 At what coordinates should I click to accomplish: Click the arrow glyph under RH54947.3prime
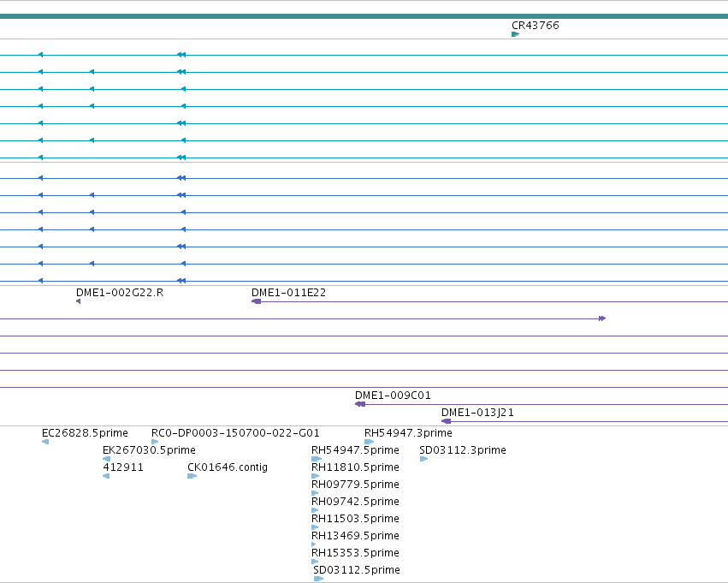[369, 442]
